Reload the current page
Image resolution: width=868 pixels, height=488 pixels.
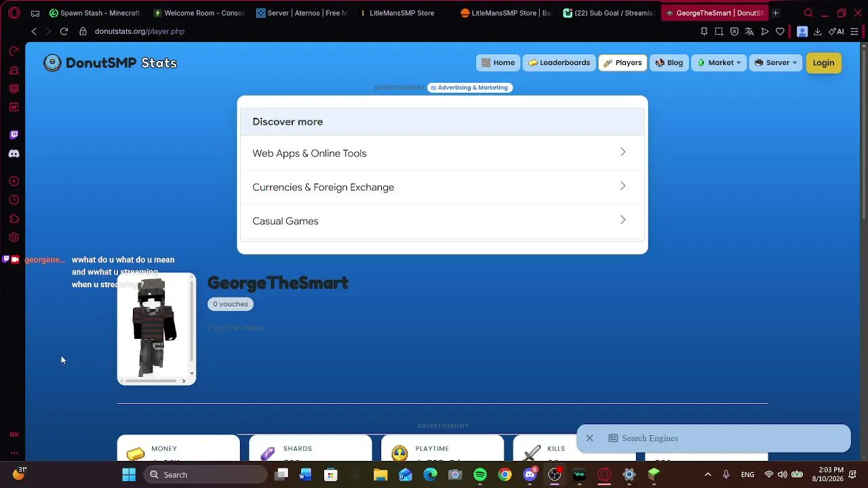[64, 31]
